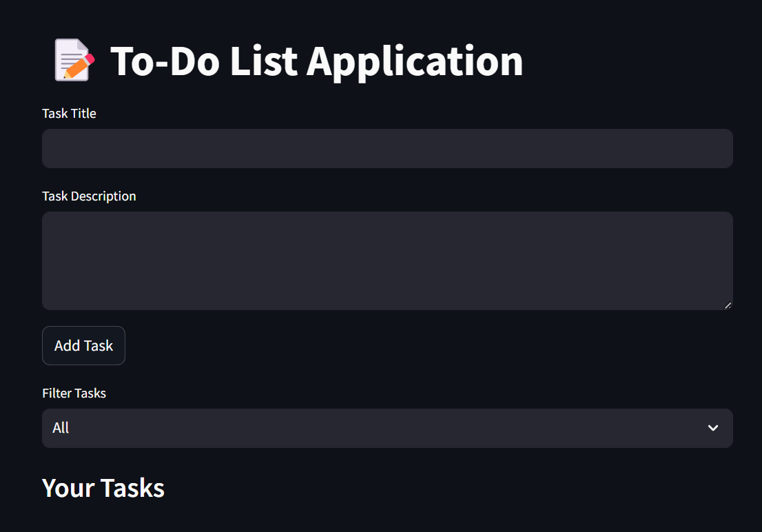The width and height of the screenshot is (762, 532).
Task: Click the Task Description label
Action: point(89,196)
